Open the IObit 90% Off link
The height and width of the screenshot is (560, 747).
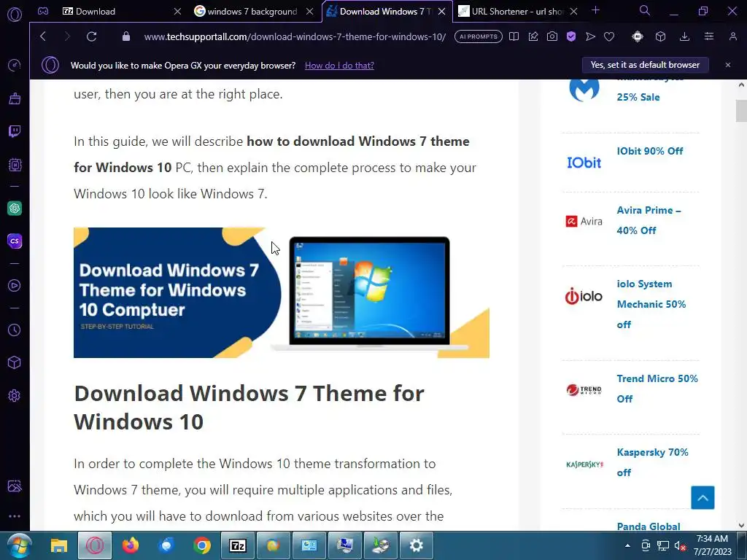(650, 151)
